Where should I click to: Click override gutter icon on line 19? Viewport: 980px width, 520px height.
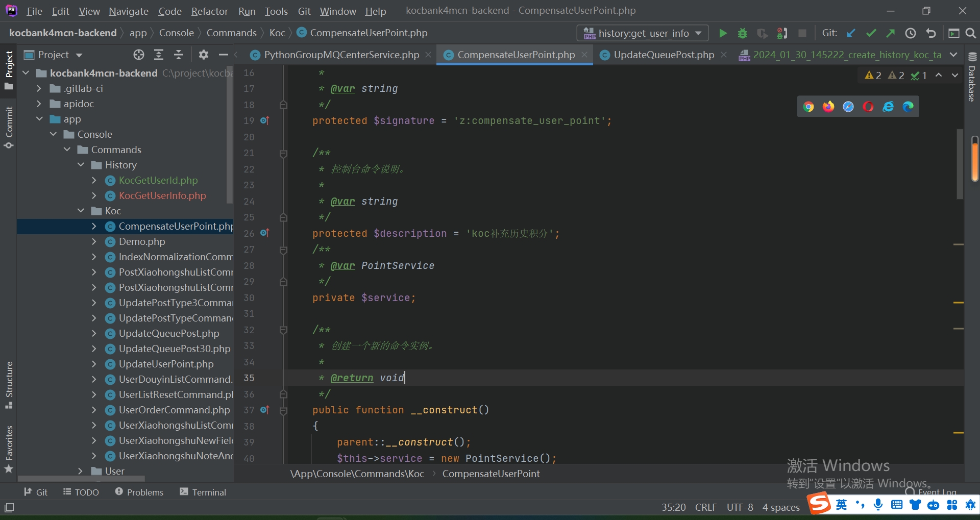[x=264, y=120]
